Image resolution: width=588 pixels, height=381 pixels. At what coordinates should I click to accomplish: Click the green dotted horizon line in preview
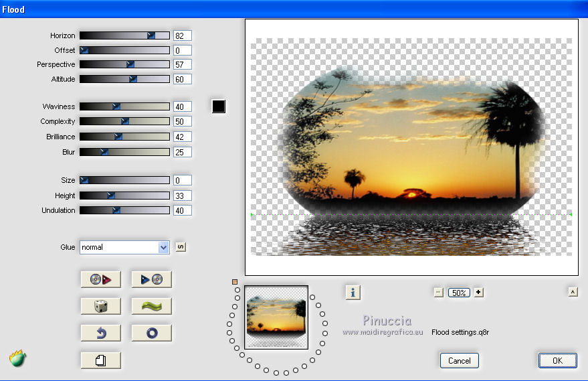click(x=411, y=214)
